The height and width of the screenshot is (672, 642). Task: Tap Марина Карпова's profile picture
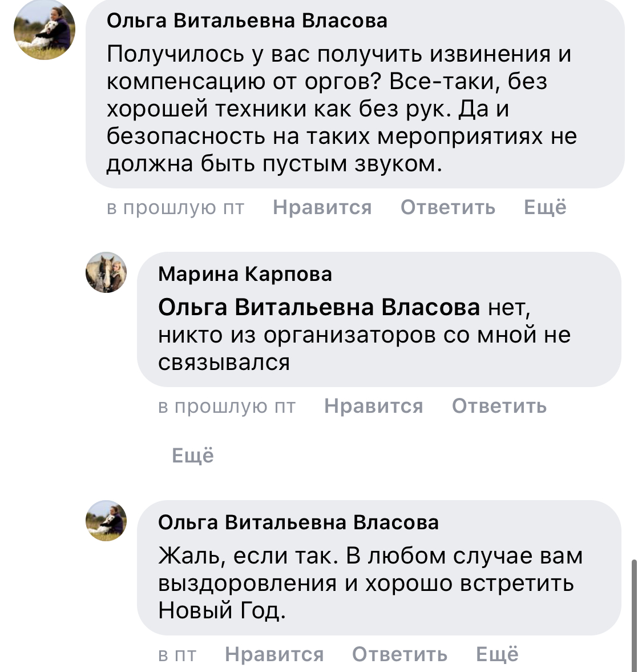click(106, 272)
